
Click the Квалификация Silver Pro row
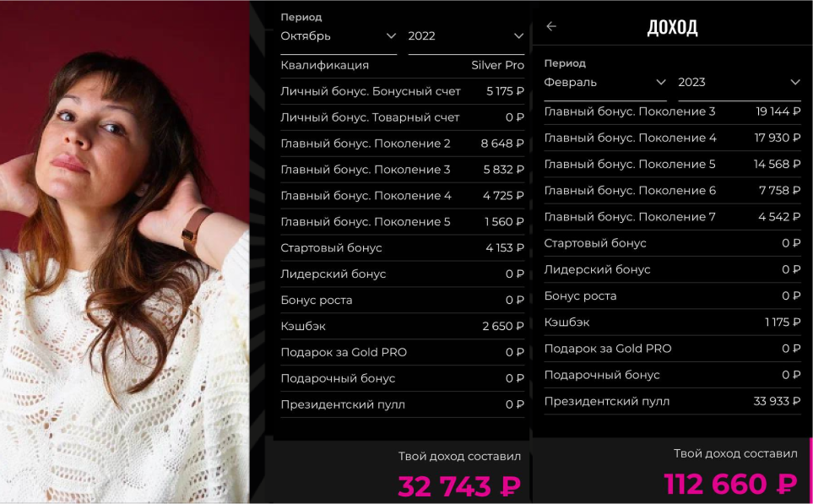coord(403,65)
